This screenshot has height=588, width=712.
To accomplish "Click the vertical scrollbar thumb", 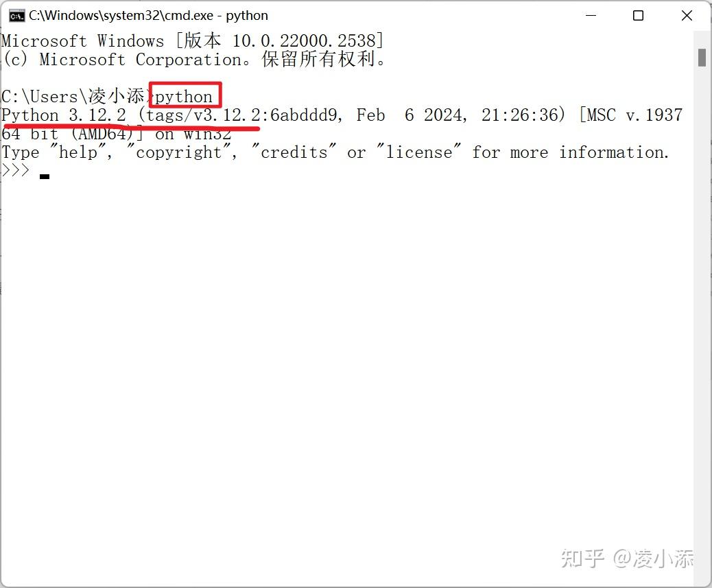I will (702, 58).
